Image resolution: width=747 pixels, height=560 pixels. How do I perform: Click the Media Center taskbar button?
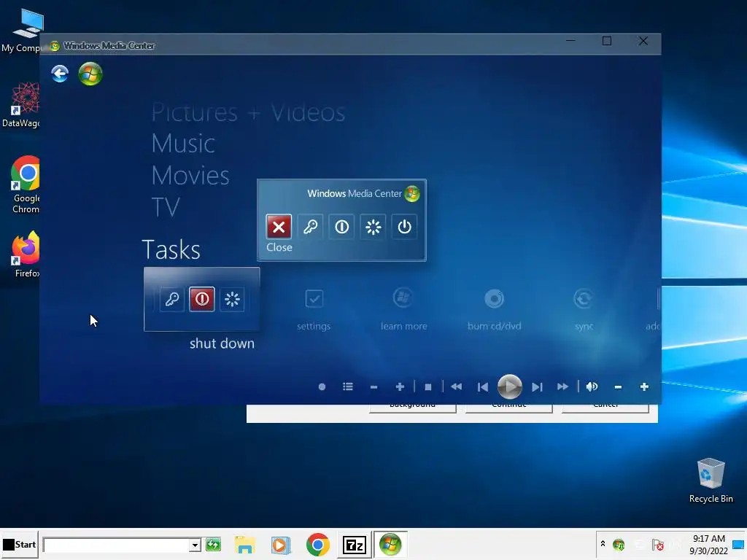[x=390, y=545]
